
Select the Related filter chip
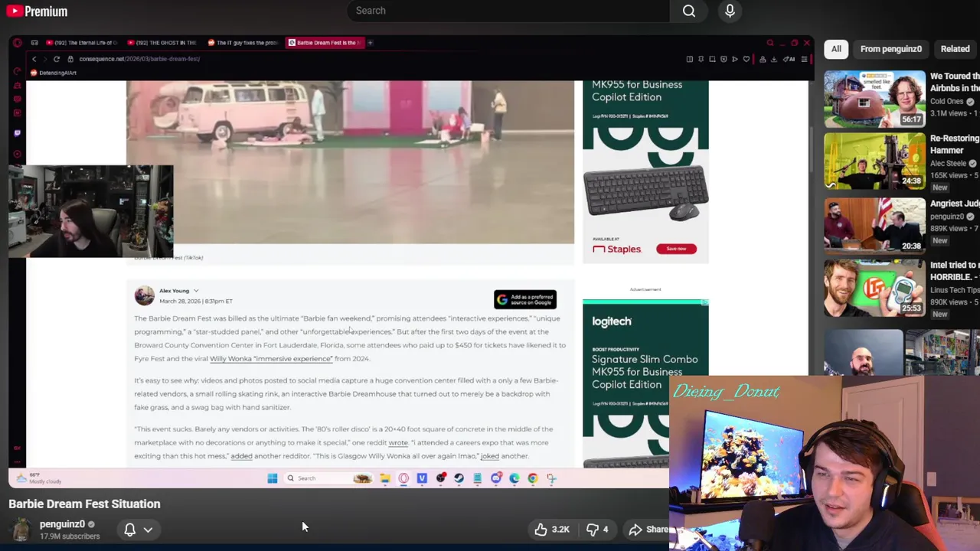[955, 49]
